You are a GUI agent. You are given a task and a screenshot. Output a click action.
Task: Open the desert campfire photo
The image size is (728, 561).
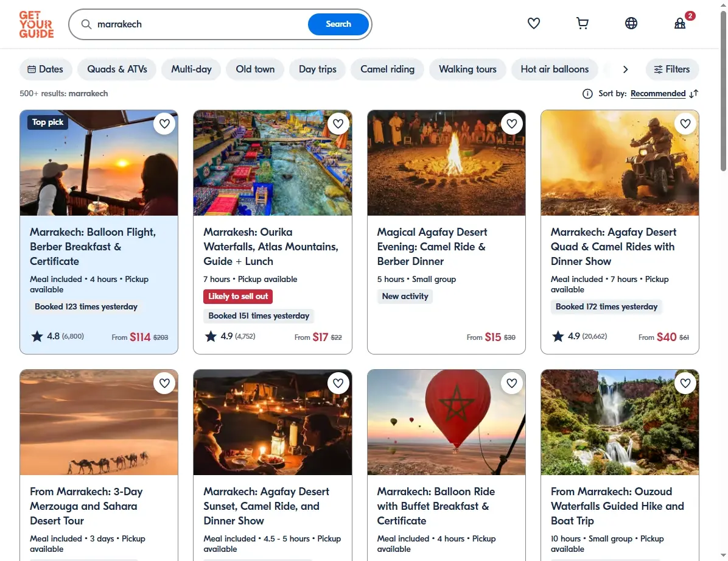pyautogui.click(x=446, y=163)
